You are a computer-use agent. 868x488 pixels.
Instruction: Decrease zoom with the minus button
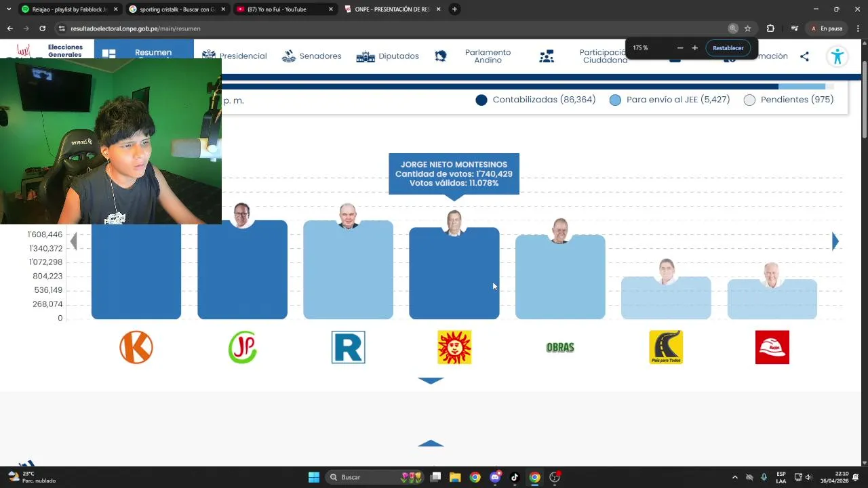[680, 48]
